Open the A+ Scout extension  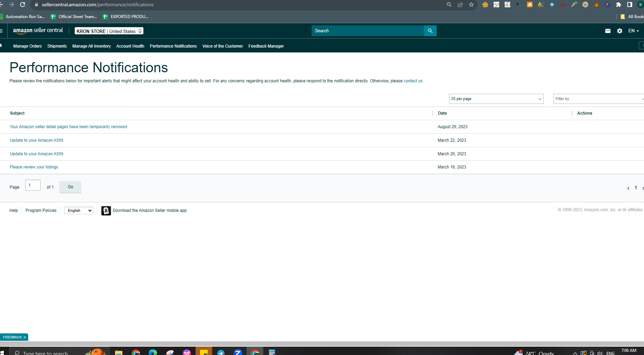(541, 5)
